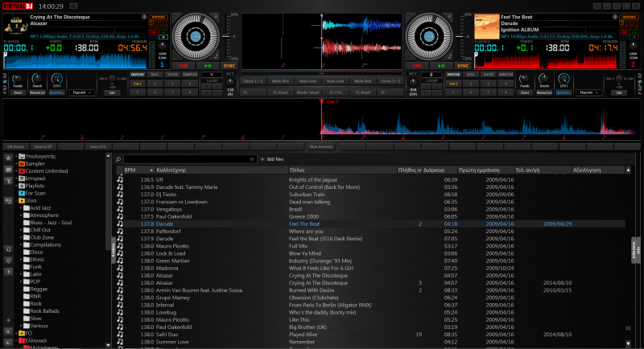The image size is (644, 349).
Task: Switch deck 1 pads to SAMPLER mode
Action: [190, 75]
